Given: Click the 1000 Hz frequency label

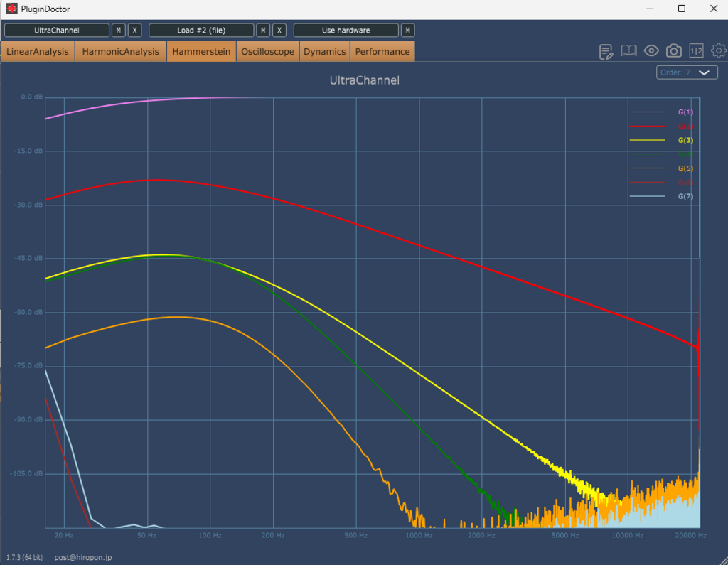Looking at the screenshot, I should 419,535.
